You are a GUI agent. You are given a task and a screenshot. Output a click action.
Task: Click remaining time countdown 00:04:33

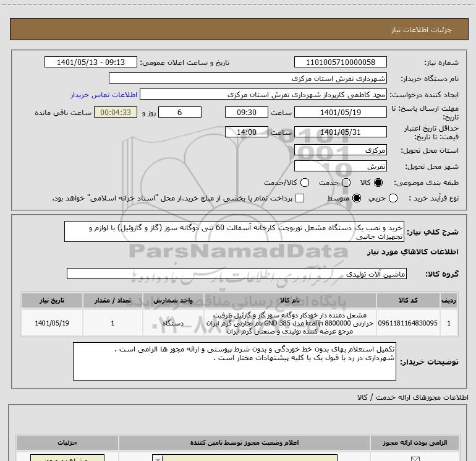[x=116, y=112]
